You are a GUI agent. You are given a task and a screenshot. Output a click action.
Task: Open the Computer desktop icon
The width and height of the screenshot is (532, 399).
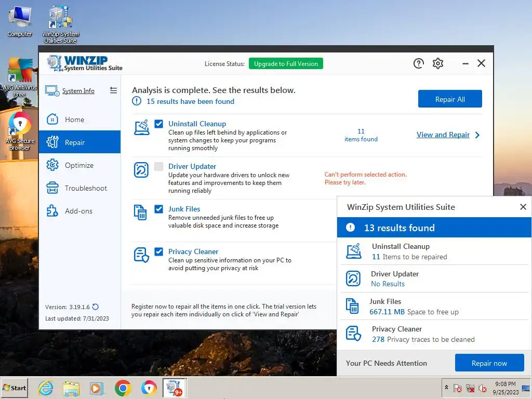20,22
